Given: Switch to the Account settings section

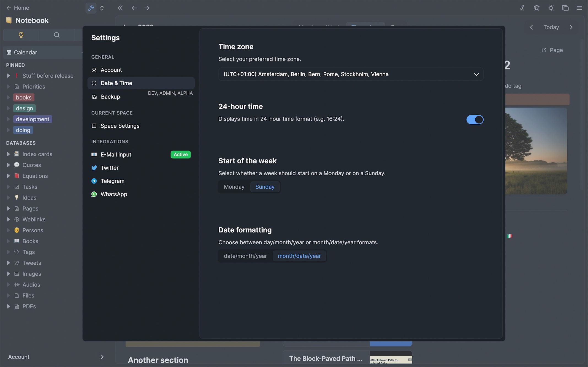Looking at the screenshot, I should point(111,70).
